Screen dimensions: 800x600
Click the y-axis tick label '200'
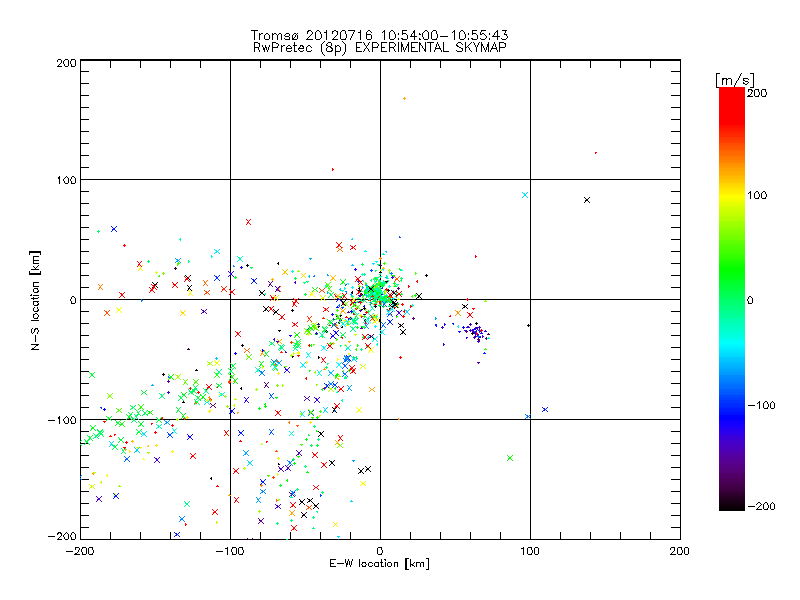coord(66,63)
